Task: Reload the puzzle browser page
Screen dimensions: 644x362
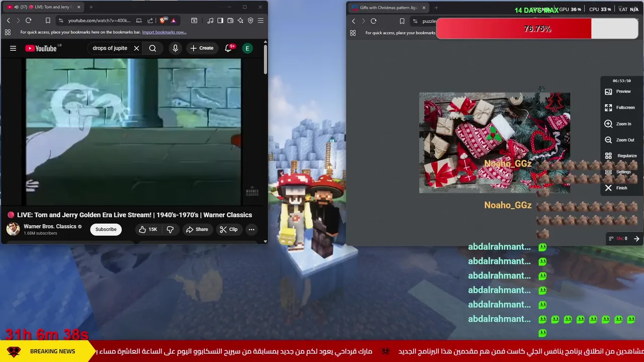Action: pos(373,21)
